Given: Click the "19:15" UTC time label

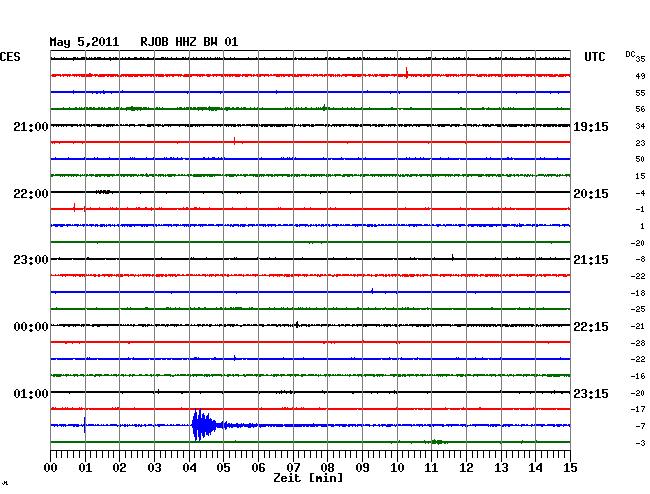Looking at the screenshot, I should (591, 126).
